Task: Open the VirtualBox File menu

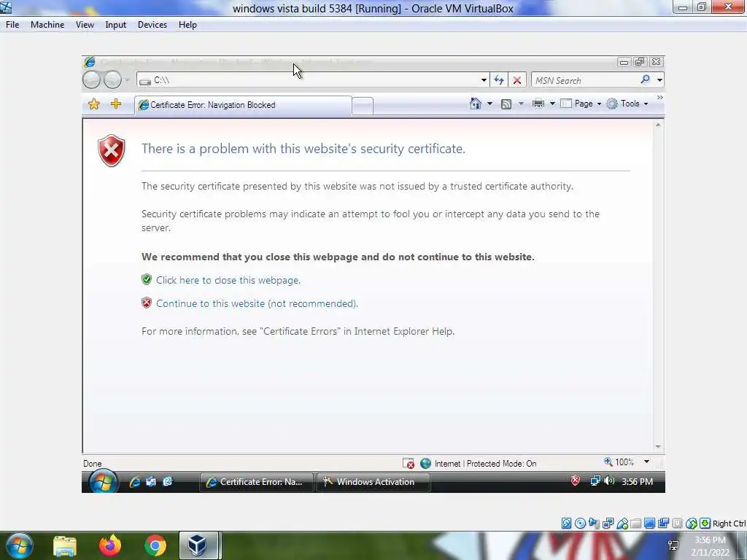Action: (12, 25)
